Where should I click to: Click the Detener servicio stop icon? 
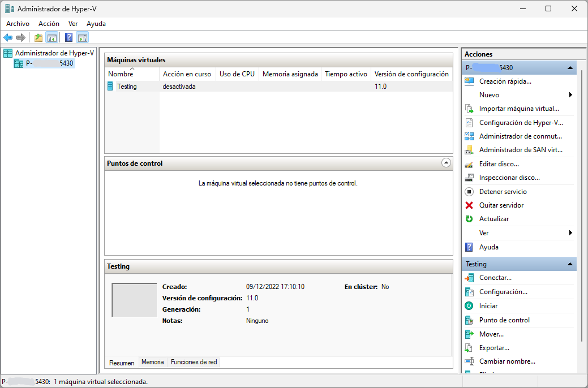point(469,192)
